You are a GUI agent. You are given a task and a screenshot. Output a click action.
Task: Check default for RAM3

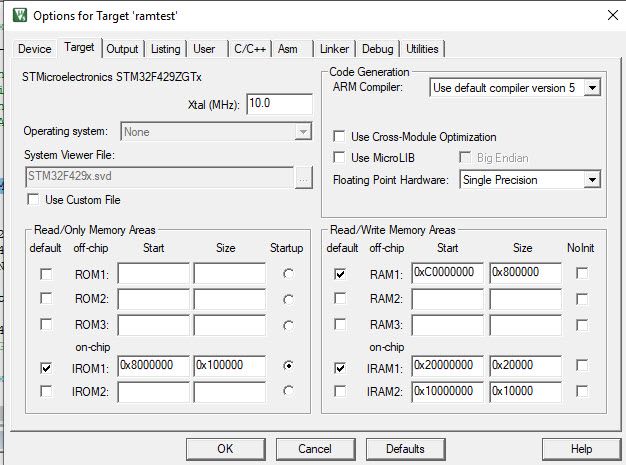click(x=340, y=324)
